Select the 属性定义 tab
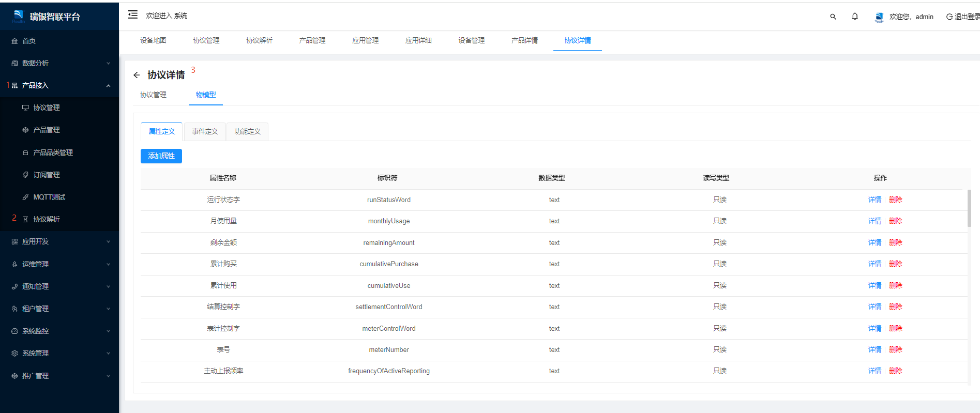 pos(161,131)
